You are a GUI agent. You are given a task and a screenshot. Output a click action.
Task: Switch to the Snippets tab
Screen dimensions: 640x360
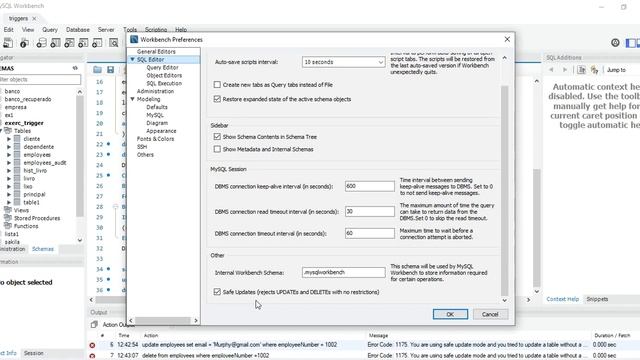[x=597, y=299]
